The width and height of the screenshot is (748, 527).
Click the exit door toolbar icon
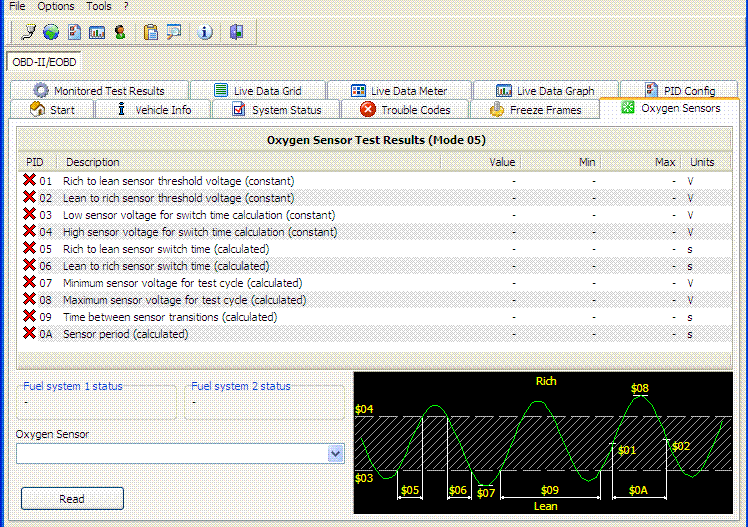click(236, 32)
